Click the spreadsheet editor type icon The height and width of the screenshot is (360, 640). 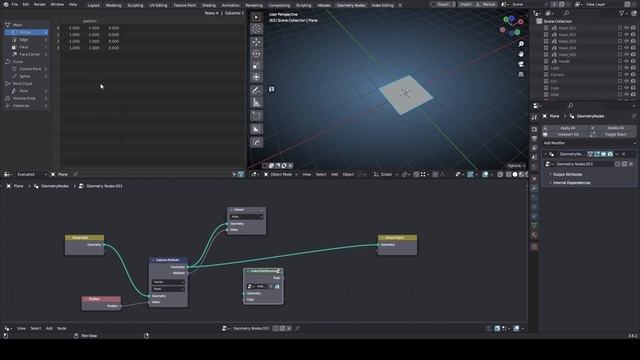[x=8, y=174]
